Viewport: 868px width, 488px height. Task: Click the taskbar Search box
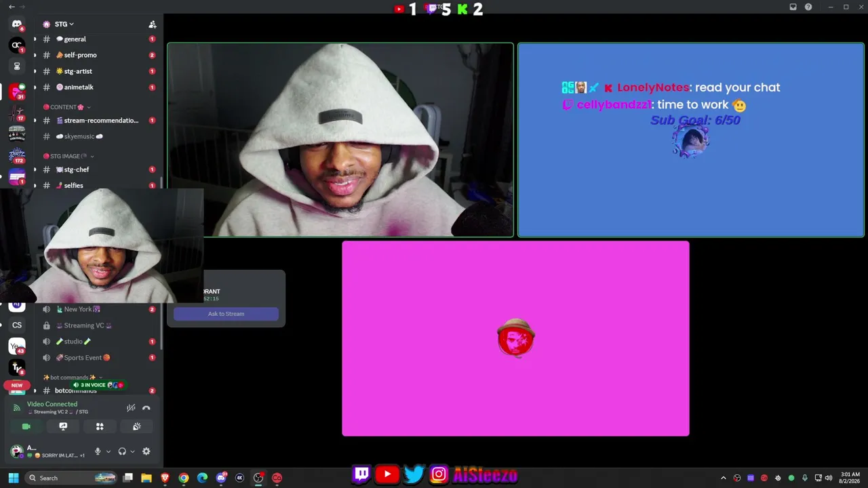pyautogui.click(x=71, y=478)
